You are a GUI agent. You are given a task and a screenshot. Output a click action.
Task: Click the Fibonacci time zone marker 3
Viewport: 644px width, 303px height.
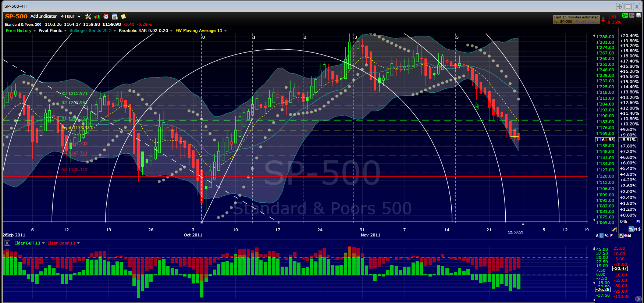coord(356,37)
